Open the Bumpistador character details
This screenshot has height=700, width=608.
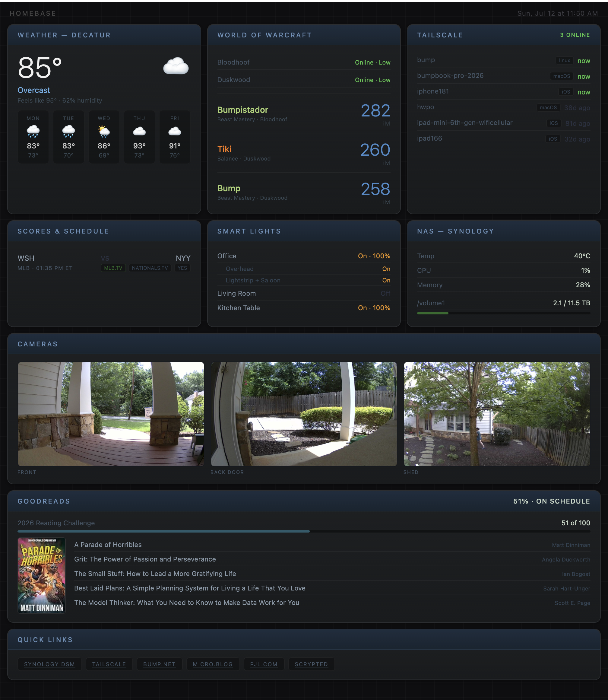[x=304, y=114]
